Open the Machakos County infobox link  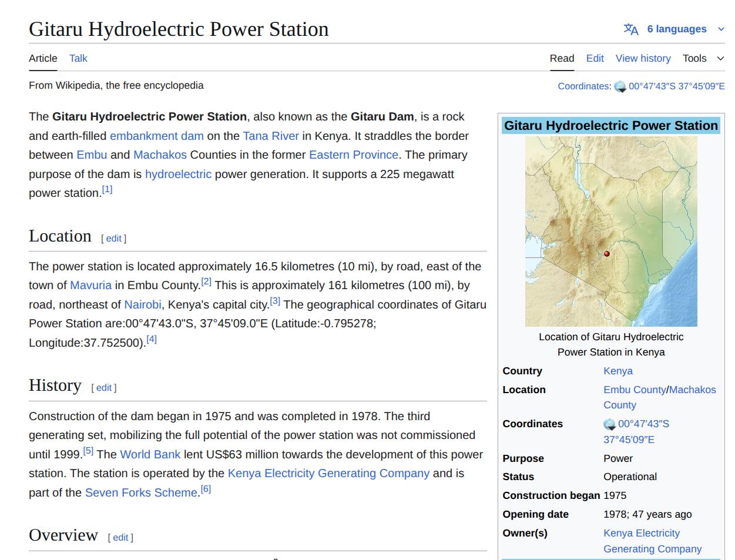click(x=660, y=397)
